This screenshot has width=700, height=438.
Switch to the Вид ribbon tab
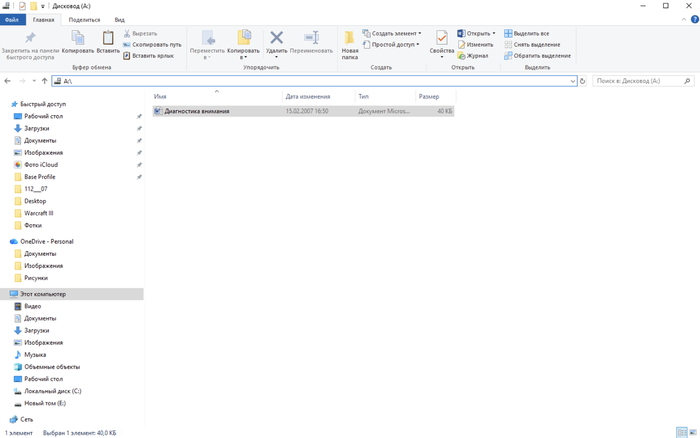tap(119, 20)
